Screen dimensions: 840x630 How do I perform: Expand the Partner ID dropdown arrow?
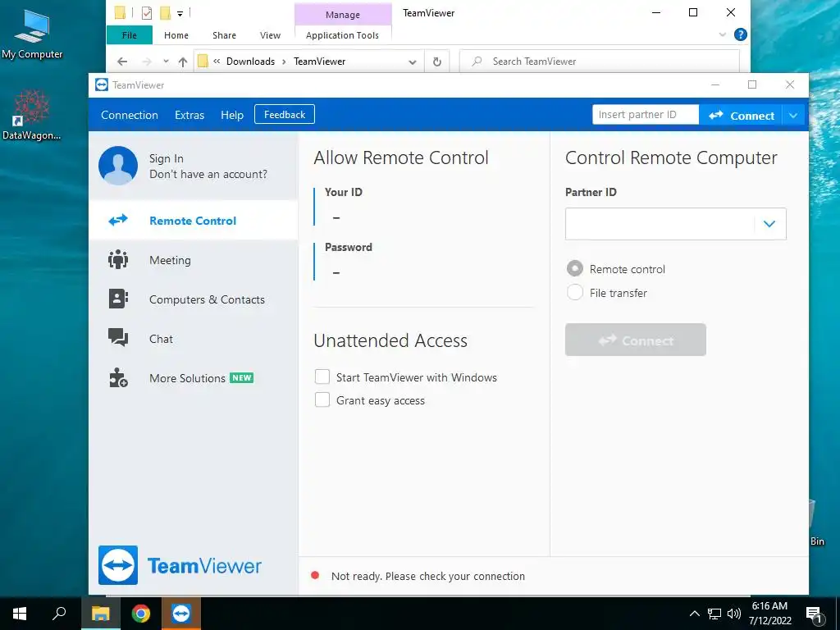point(769,224)
